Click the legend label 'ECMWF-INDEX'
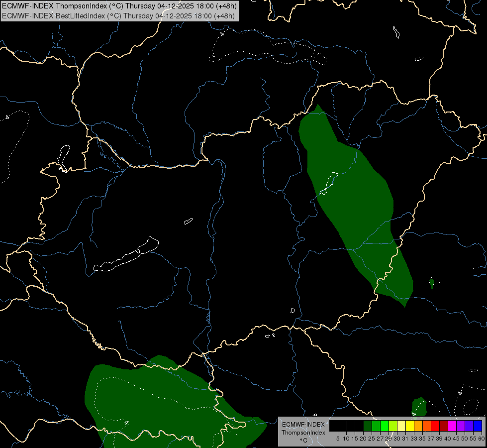This screenshot has height=448, width=487. point(303,425)
